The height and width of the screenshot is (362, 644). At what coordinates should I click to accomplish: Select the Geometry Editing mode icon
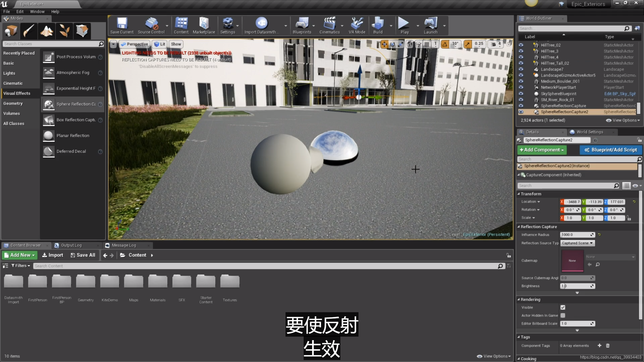coord(82,31)
